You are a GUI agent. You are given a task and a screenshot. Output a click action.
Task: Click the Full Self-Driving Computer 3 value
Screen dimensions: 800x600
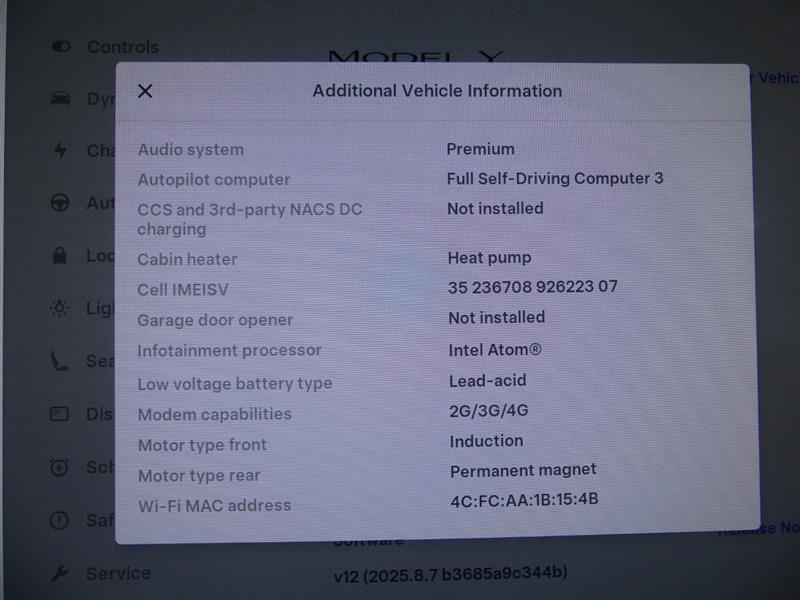tap(554, 179)
